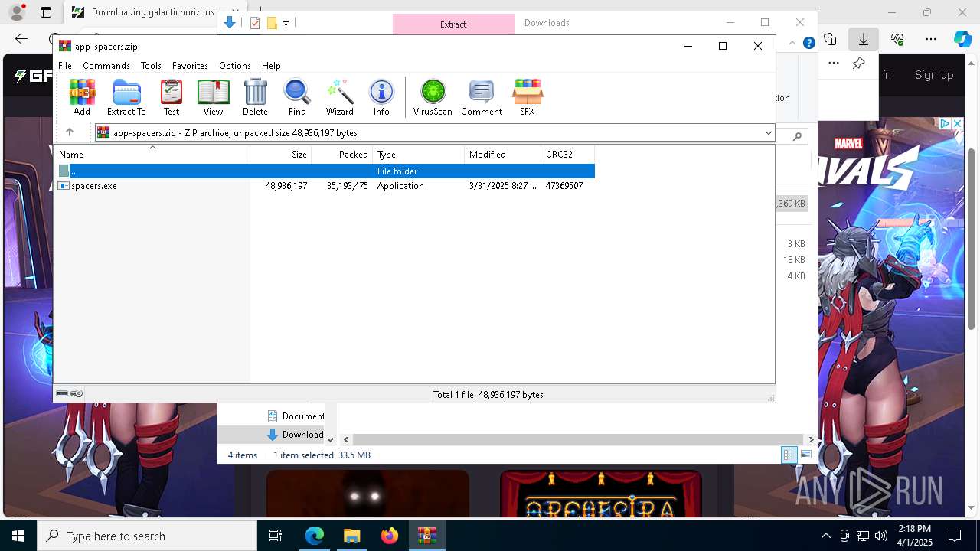
Task: Sort by the Name column header
Action: point(152,155)
